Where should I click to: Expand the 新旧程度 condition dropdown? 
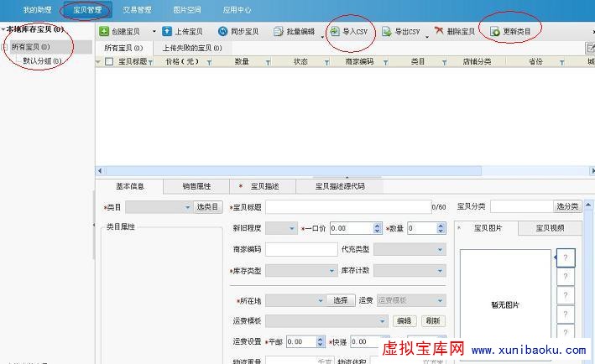(291, 228)
